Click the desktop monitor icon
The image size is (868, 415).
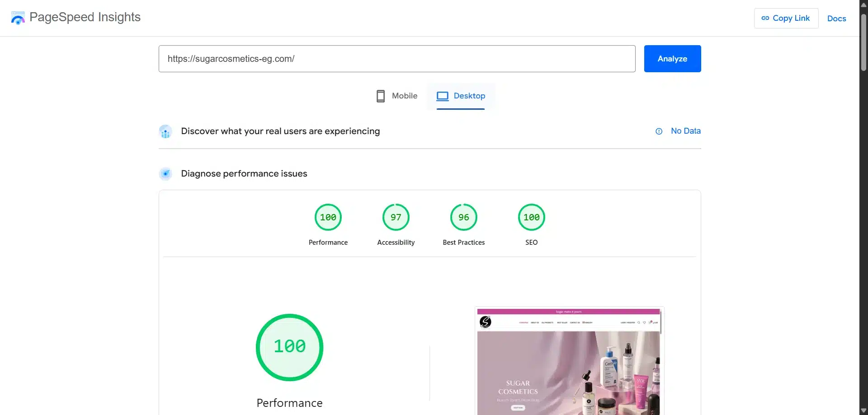click(x=443, y=96)
